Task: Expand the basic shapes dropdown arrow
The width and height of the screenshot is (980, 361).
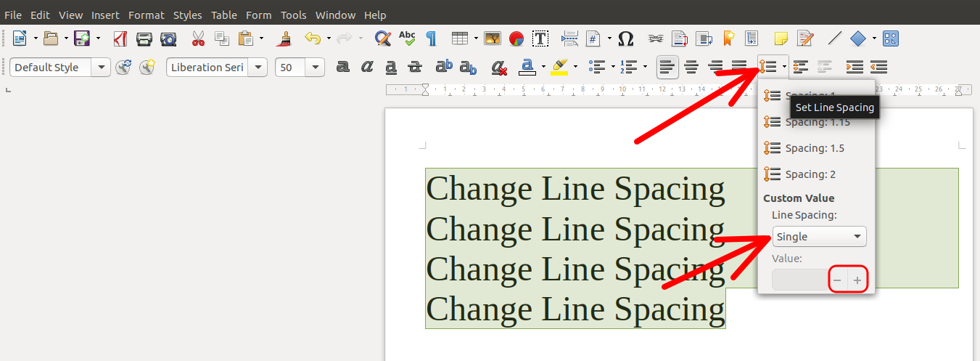Action: [x=874, y=38]
